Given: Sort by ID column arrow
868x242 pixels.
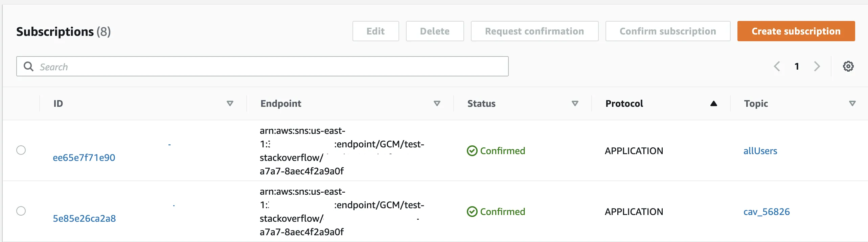Looking at the screenshot, I should click(x=230, y=103).
